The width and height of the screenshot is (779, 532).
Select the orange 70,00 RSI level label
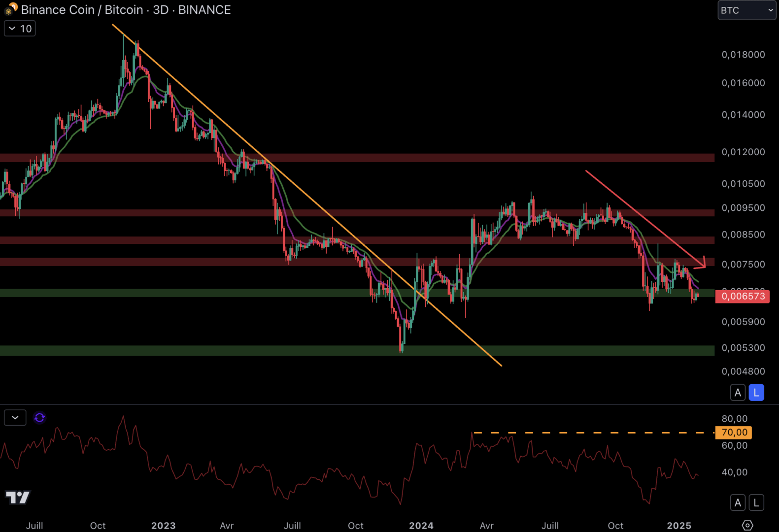(x=734, y=432)
